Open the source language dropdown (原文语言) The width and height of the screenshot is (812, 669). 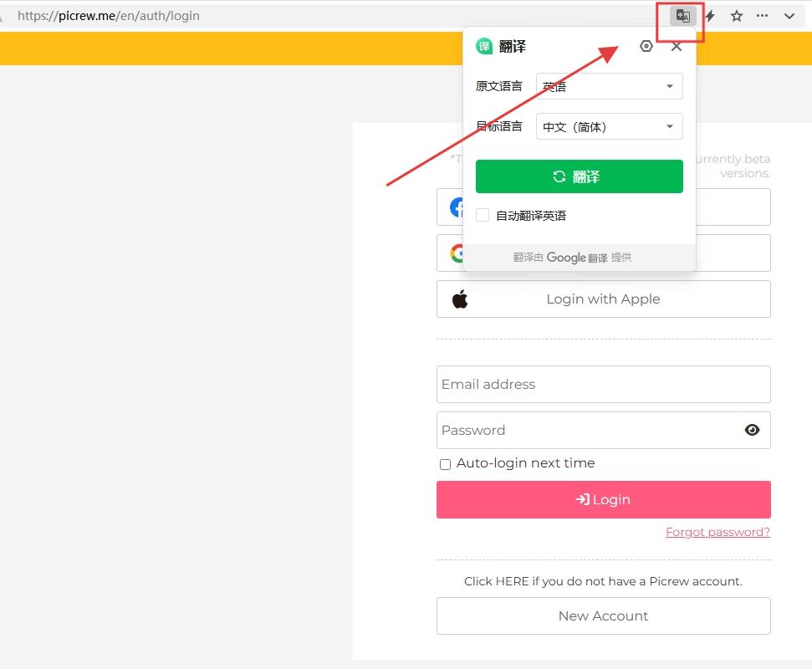610,86
